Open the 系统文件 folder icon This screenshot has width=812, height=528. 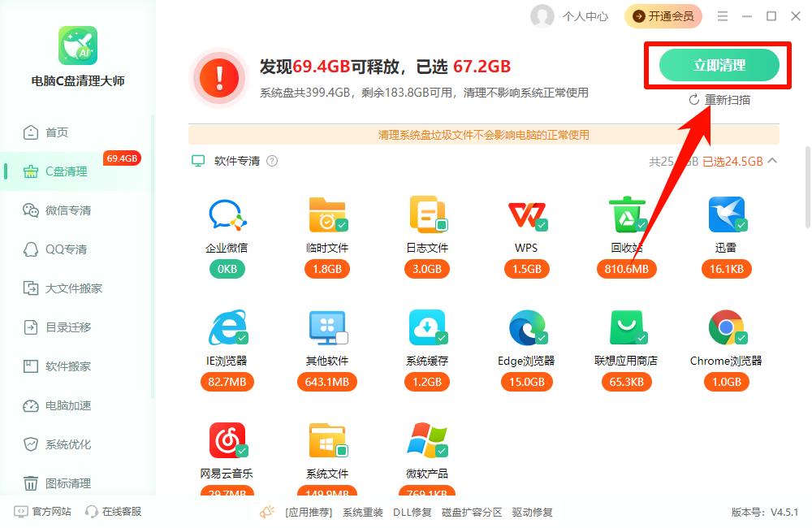click(x=327, y=440)
